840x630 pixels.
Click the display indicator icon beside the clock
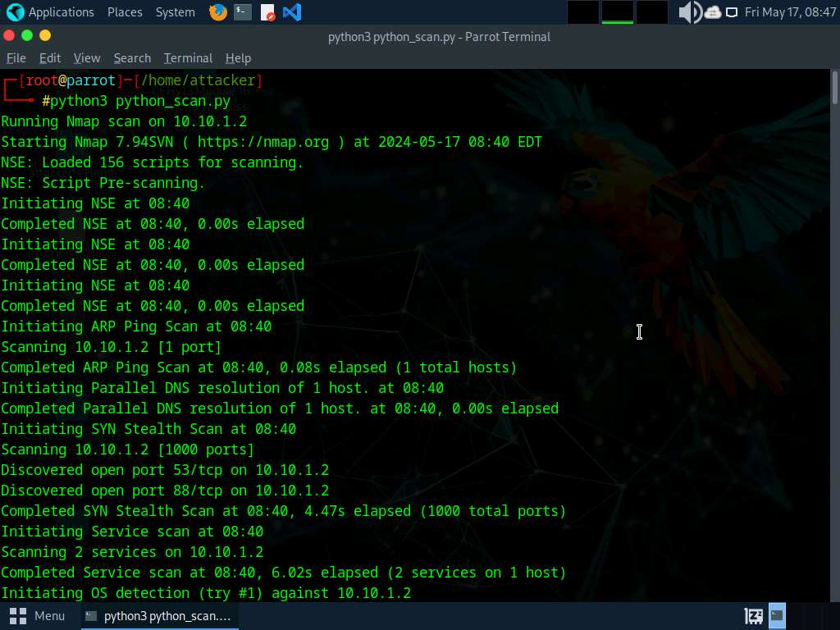[x=732, y=12]
